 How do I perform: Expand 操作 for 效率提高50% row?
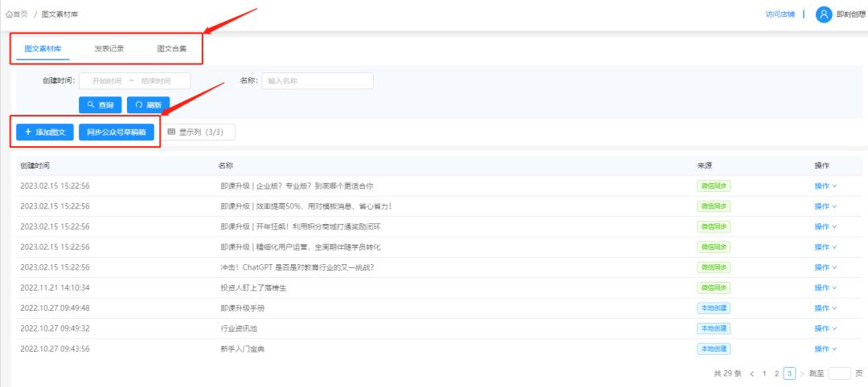point(825,206)
